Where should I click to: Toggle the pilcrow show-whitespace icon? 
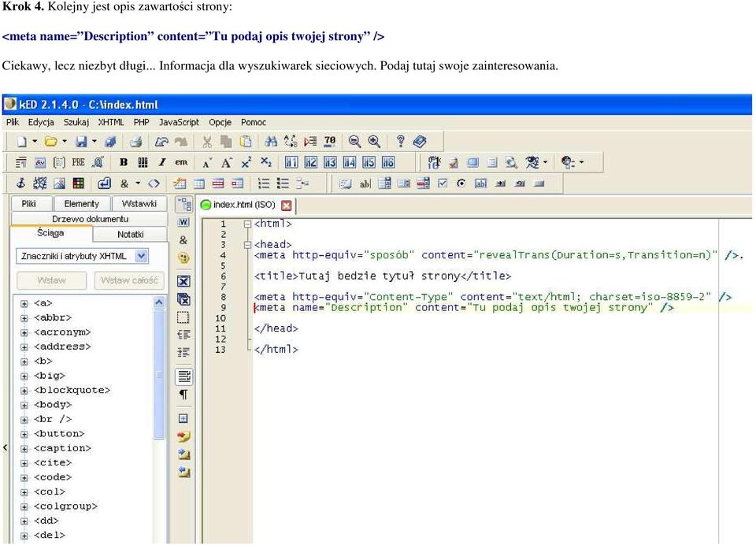(x=183, y=395)
